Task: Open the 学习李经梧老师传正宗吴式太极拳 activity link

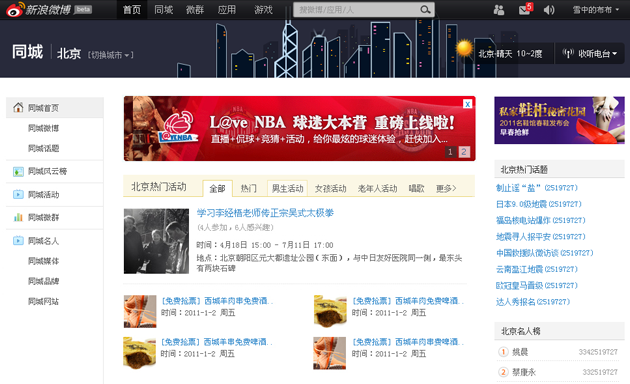Action: click(265, 213)
